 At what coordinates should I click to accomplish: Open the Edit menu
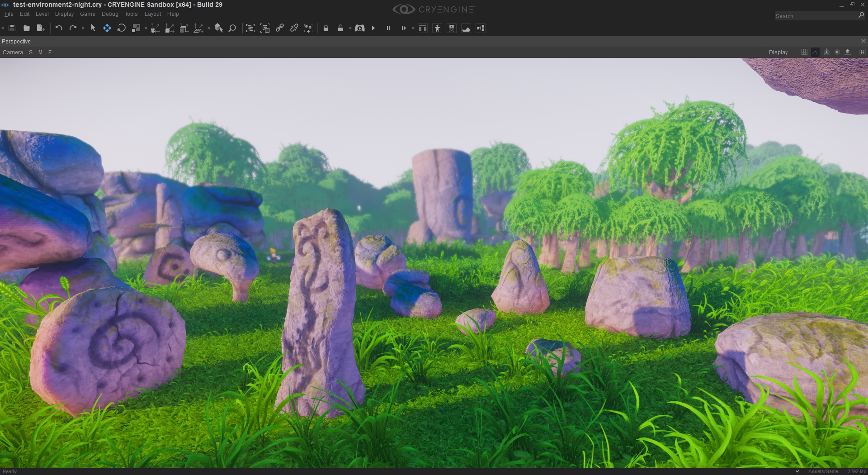25,14
